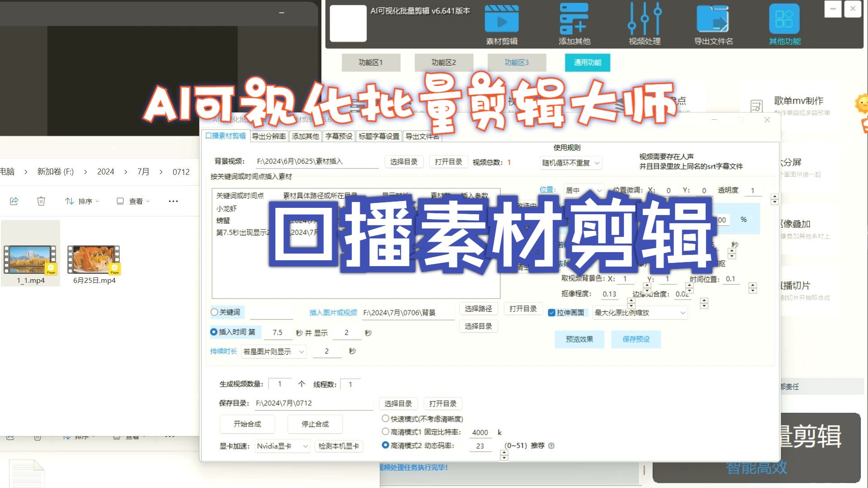Screen dimensions: 868x488
Task: Select the 螃蟹 row in keyword list
Action: point(356,221)
